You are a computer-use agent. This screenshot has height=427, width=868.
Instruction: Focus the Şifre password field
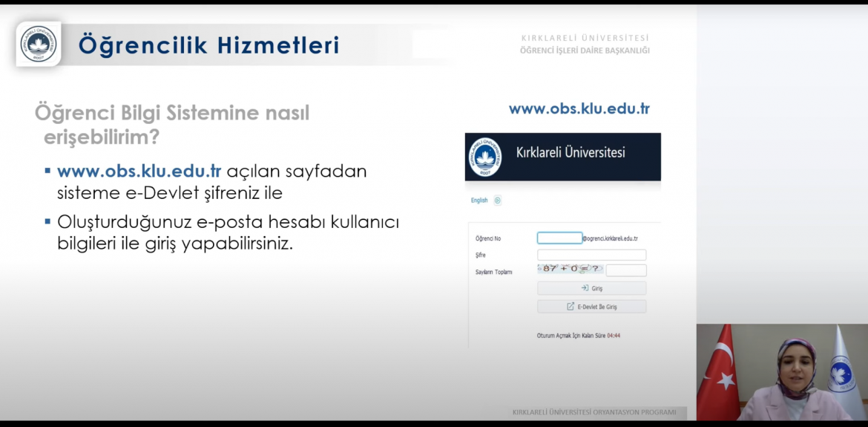[592, 255]
